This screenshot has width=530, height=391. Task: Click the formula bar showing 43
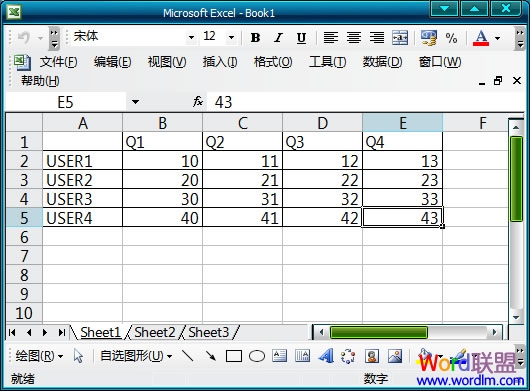366,102
